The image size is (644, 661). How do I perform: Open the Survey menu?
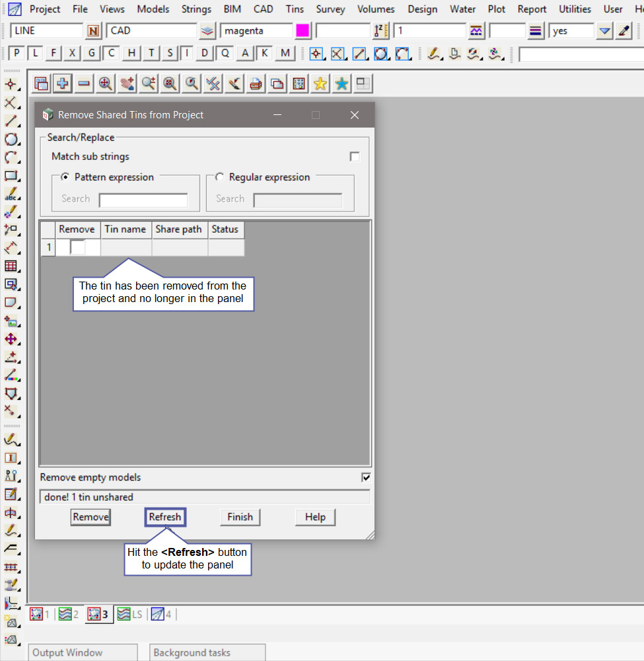(330, 9)
